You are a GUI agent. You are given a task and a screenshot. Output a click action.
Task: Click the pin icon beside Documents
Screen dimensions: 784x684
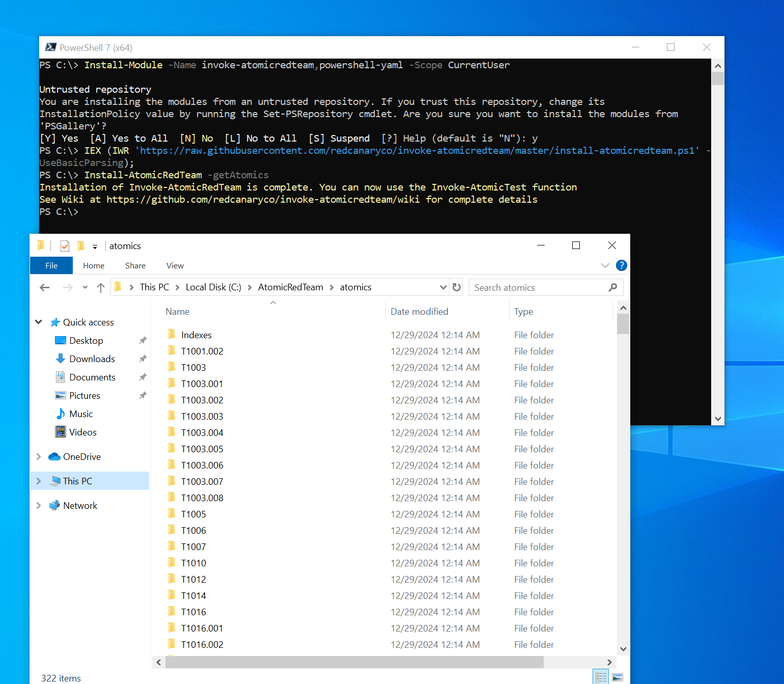click(x=143, y=377)
